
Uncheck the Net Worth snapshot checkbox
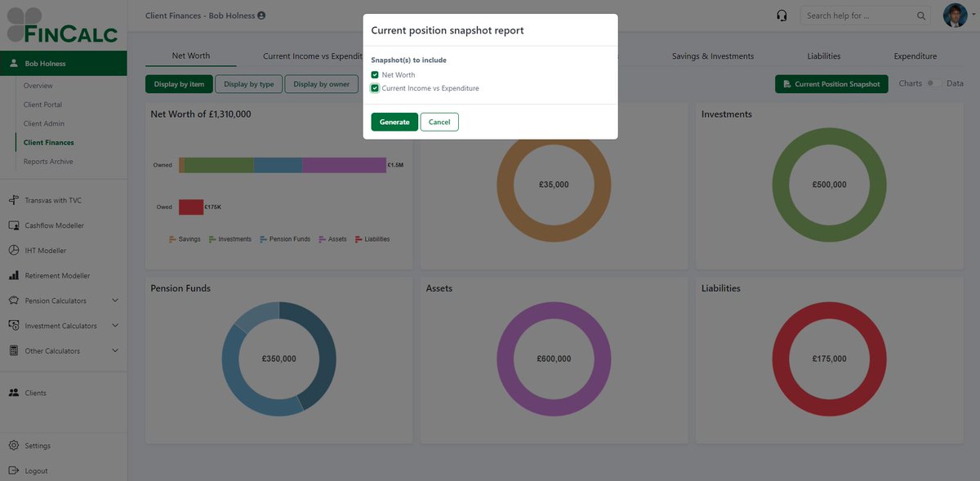point(374,74)
